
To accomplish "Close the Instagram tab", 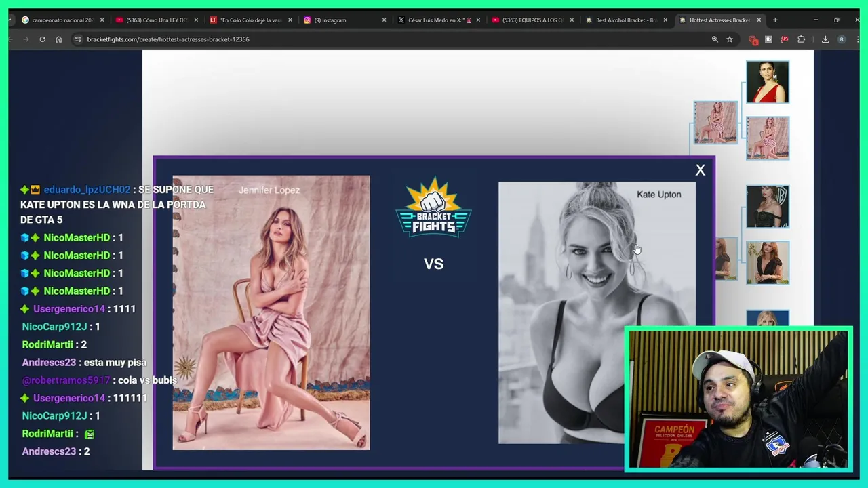I will tap(384, 20).
